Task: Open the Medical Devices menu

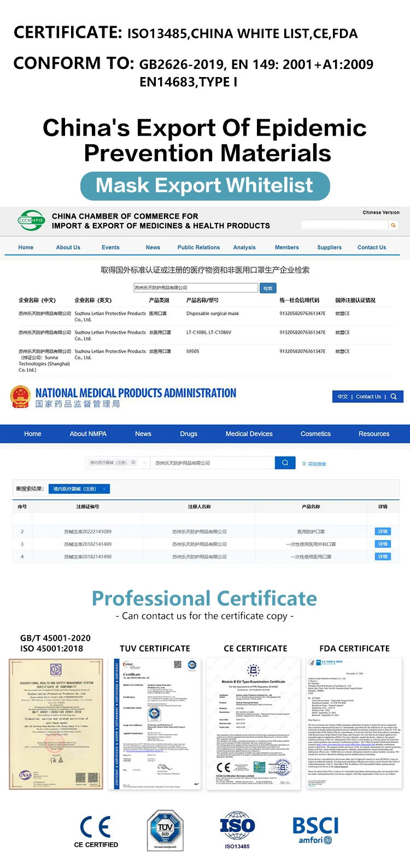Action: (249, 434)
